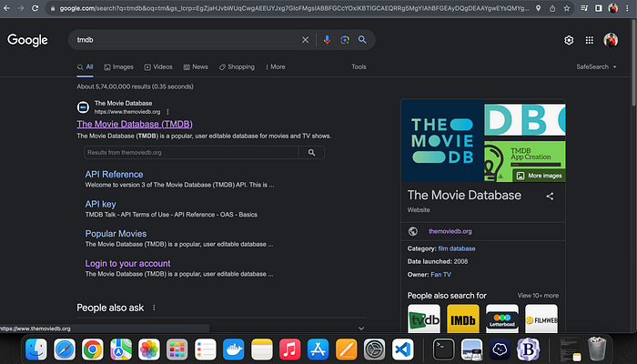Open the API key sitelink

(x=100, y=204)
